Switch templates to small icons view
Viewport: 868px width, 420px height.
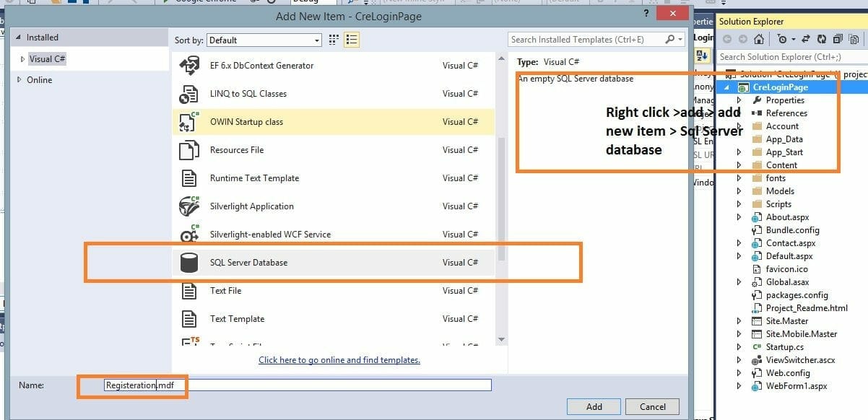[334, 40]
